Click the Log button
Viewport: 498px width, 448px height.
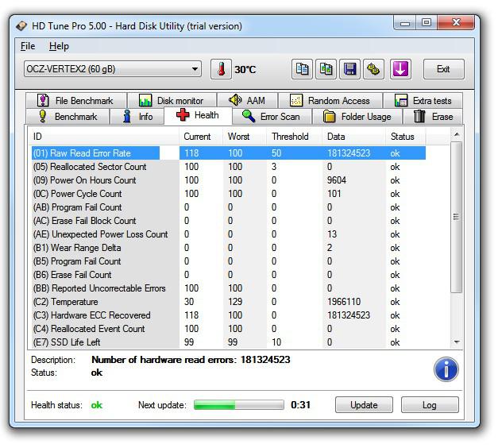tap(430, 405)
